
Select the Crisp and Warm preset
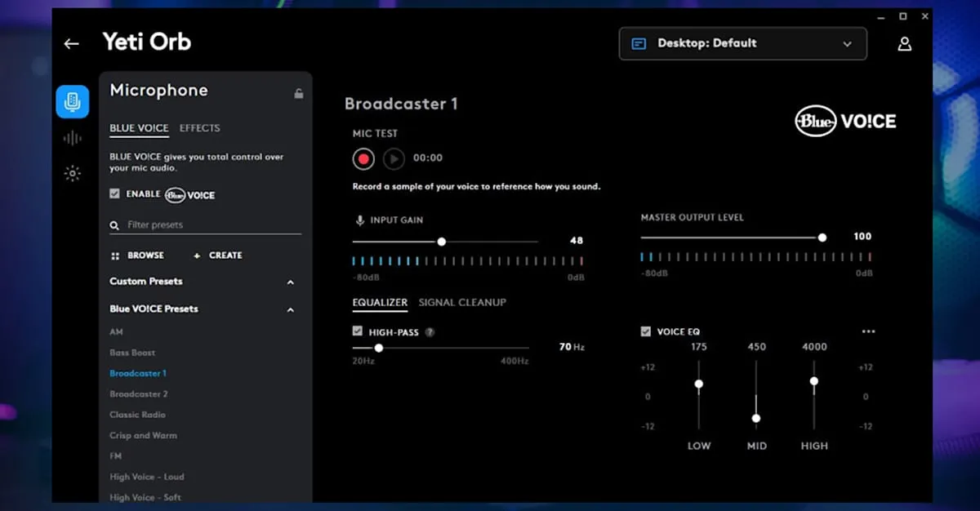pos(143,436)
